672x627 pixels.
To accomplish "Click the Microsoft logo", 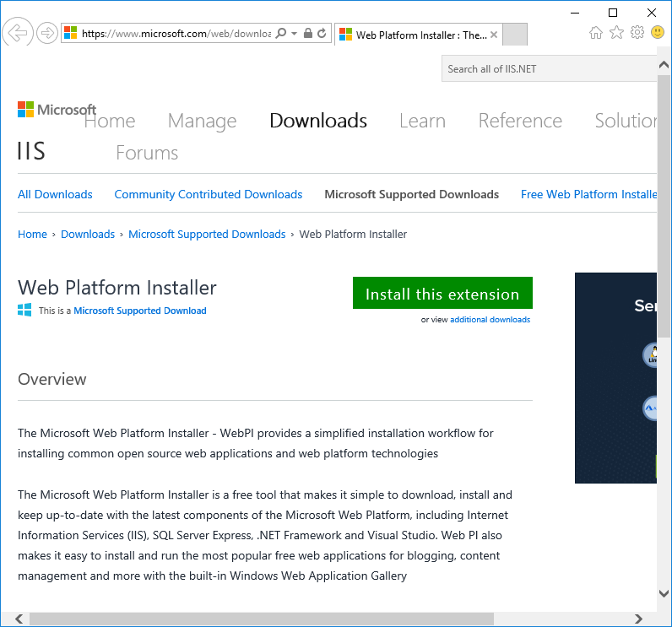I will click(x=57, y=109).
